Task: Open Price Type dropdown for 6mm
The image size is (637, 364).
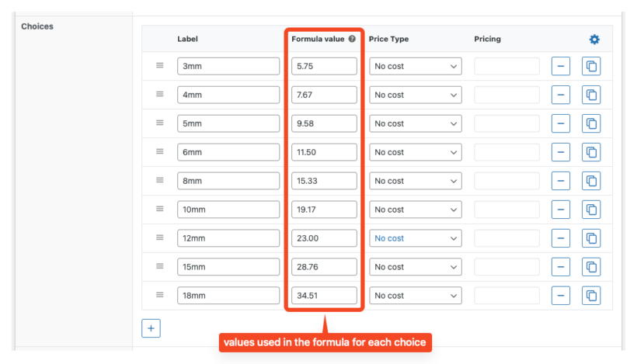Action: coord(416,153)
